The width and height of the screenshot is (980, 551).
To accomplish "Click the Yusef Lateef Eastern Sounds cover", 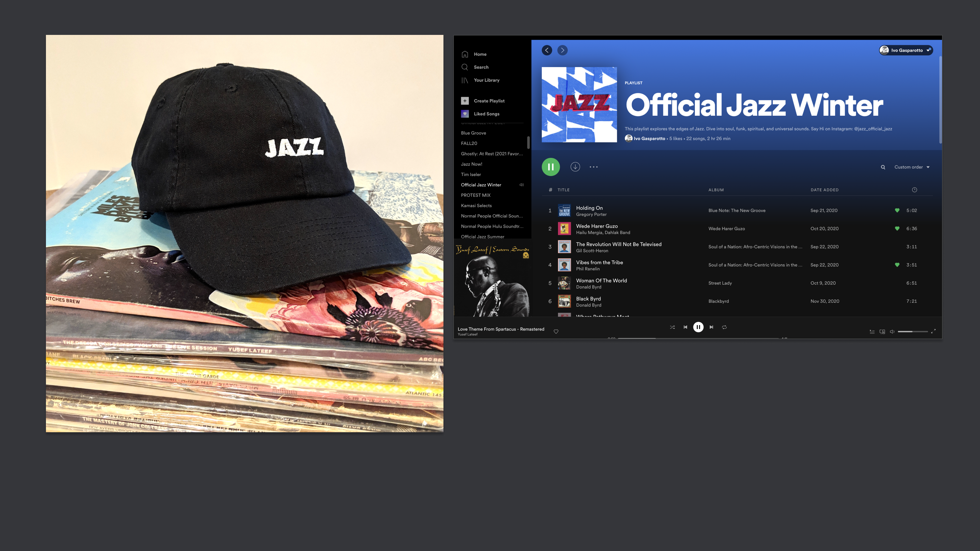I will click(492, 279).
